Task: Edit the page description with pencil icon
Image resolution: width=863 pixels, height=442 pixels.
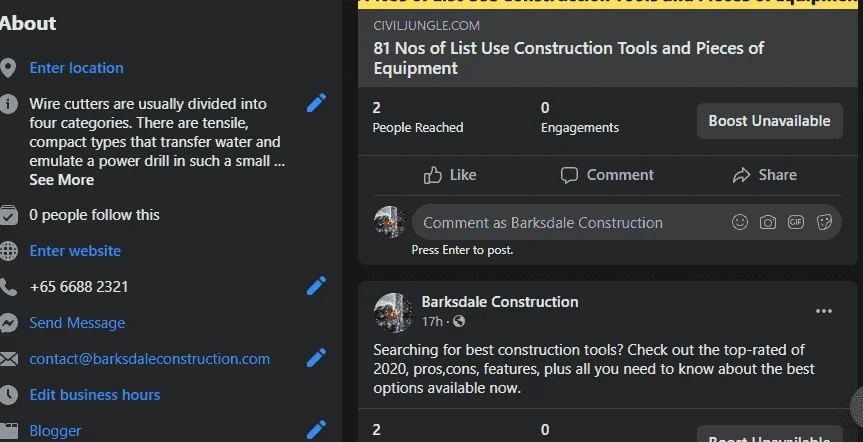Action: click(x=316, y=103)
